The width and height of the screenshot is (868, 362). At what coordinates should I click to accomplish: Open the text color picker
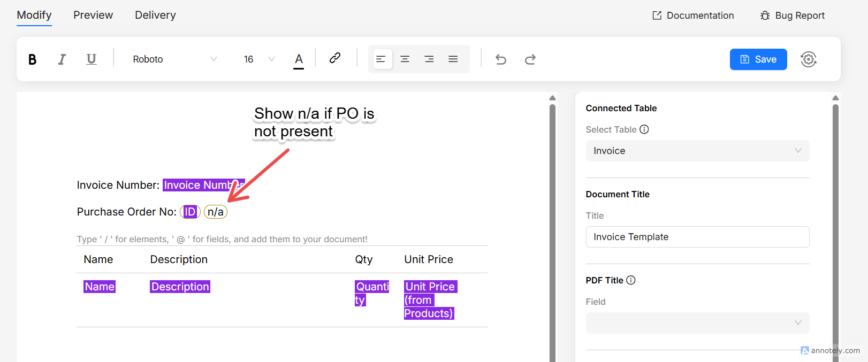click(299, 59)
